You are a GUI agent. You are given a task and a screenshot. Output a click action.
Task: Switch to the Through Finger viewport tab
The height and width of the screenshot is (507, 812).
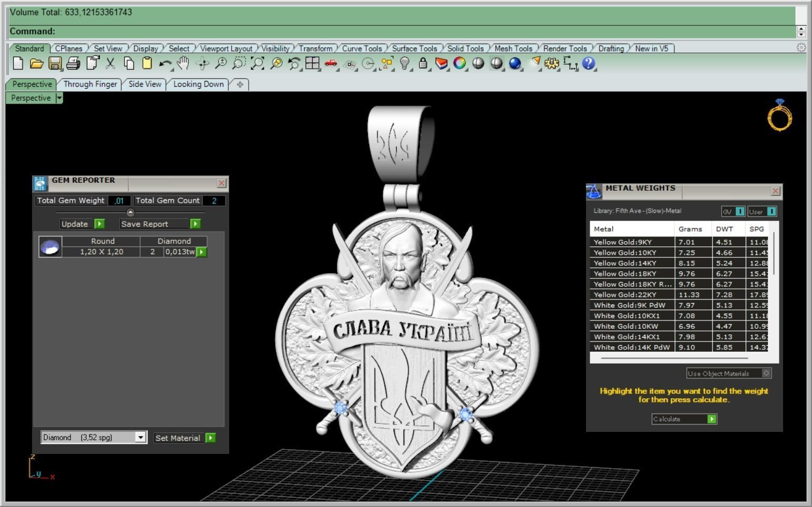(90, 84)
